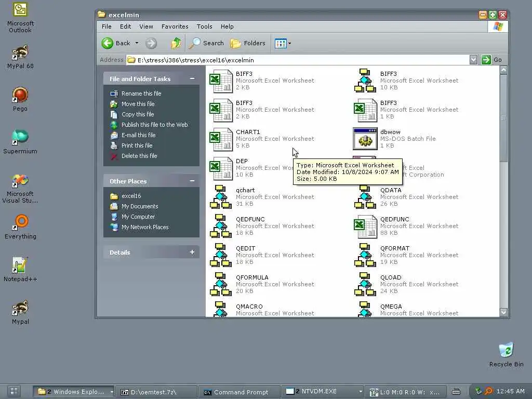Expand the address bar dropdown
The width and height of the screenshot is (532, 399).
[x=474, y=60]
